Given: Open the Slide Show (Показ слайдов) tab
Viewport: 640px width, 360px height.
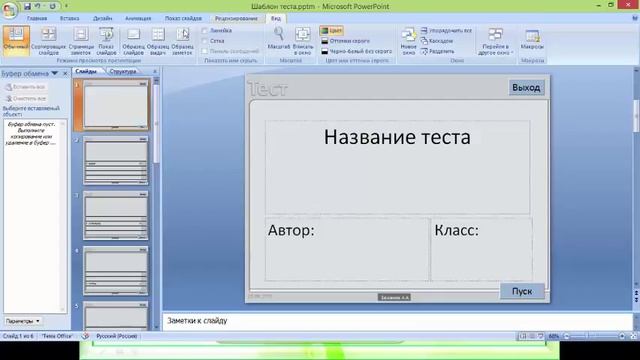Looking at the screenshot, I should 183,18.
